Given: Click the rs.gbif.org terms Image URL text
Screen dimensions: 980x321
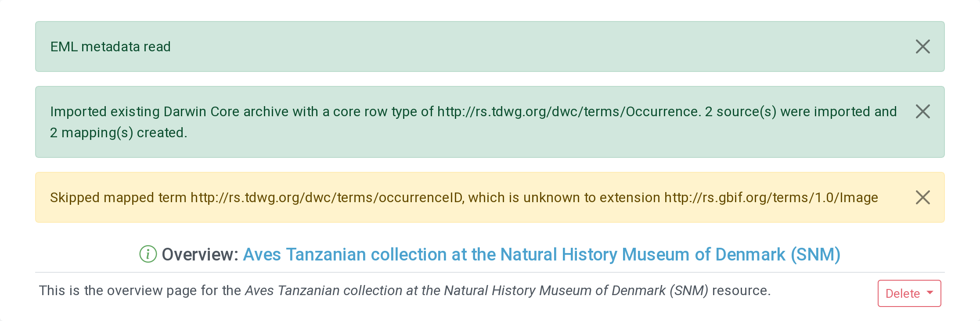Looking at the screenshot, I should point(771,197).
